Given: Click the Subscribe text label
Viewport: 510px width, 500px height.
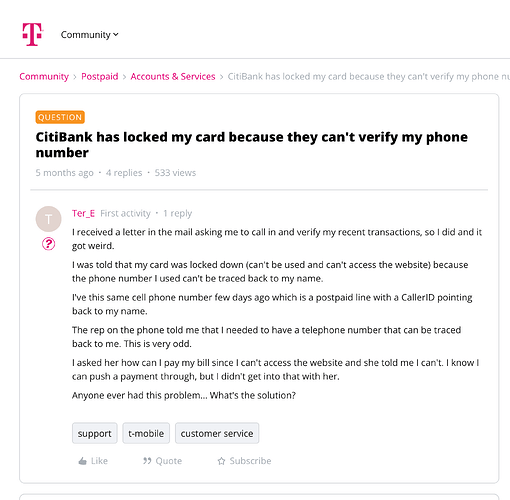Looking at the screenshot, I should click(250, 461).
